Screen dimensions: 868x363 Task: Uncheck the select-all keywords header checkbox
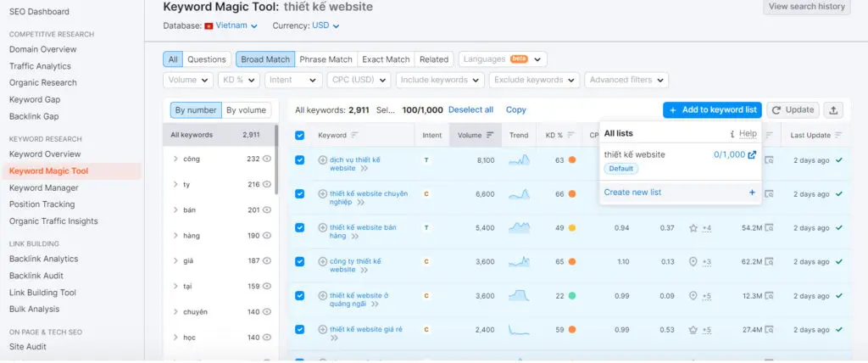299,136
